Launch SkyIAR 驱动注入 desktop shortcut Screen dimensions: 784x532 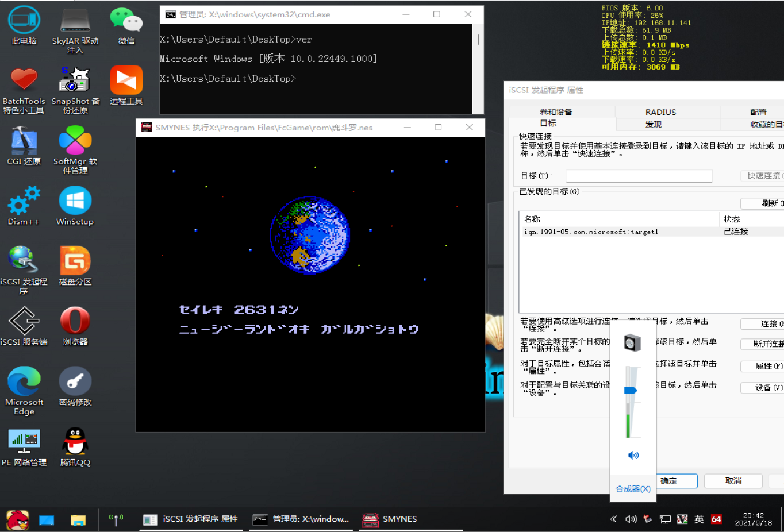(x=75, y=30)
